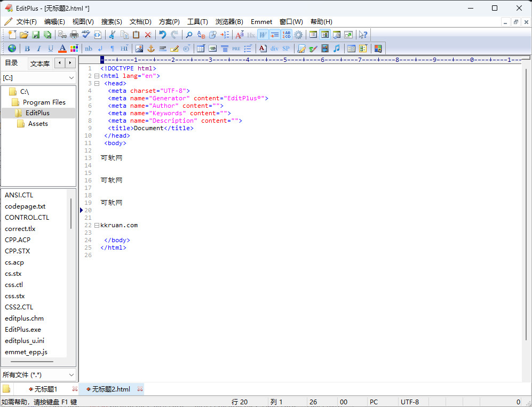Close the 无标题2.html tab with X
532x407 pixels.
pyautogui.click(x=140, y=389)
